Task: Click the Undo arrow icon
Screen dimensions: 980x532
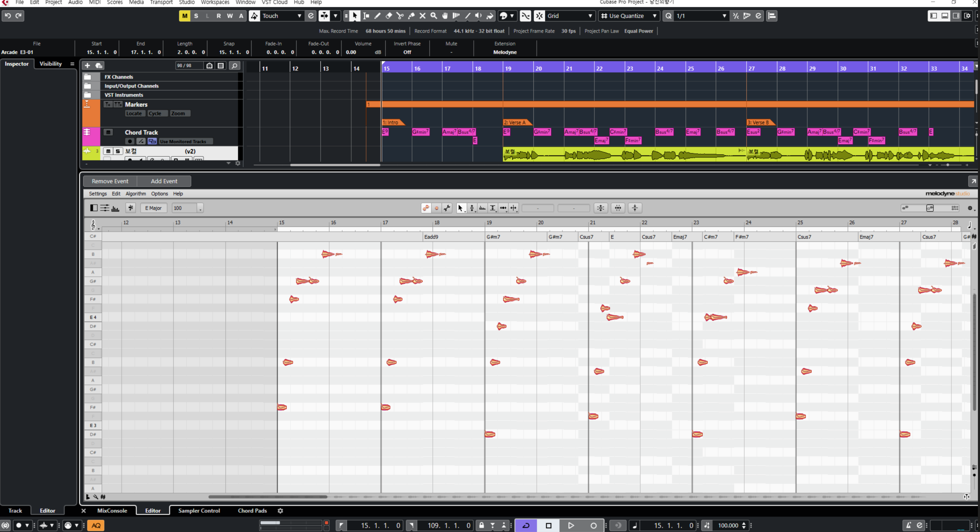Action: [8, 16]
